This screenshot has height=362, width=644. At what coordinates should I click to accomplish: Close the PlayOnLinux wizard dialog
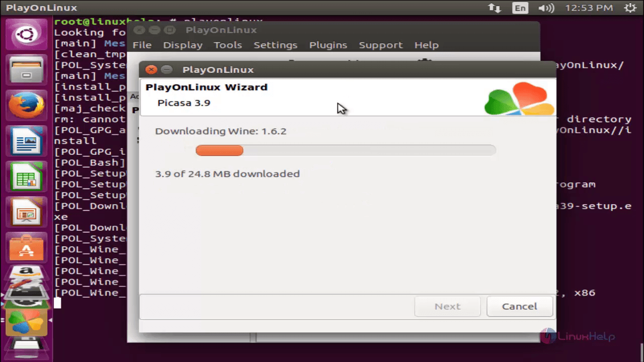(151, 69)
